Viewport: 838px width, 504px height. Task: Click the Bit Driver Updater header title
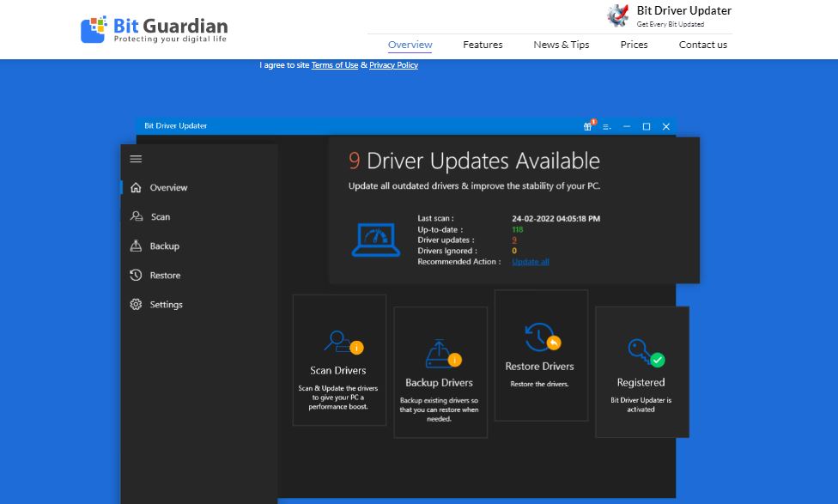tap(684, 10)
